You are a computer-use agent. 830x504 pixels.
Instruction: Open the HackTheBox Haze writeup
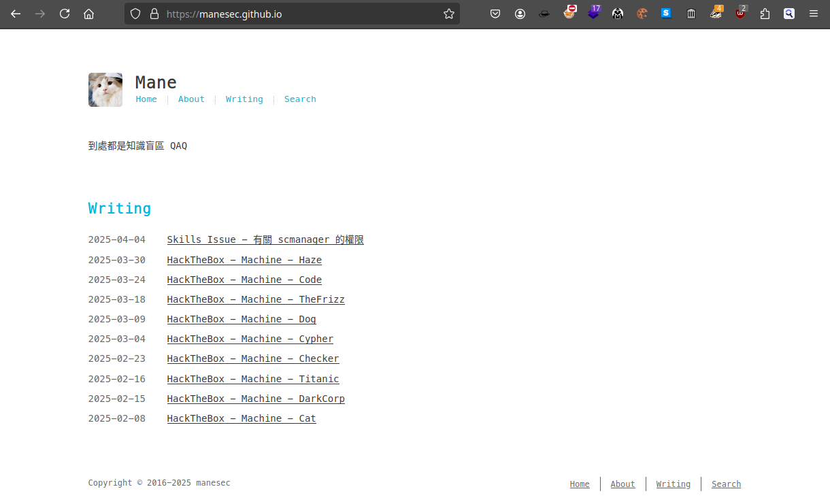pos(244,260)
